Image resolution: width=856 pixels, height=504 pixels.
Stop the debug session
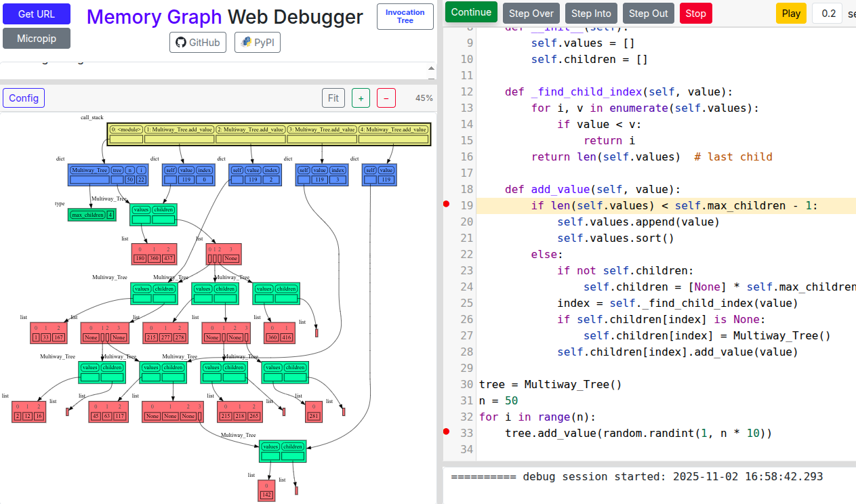695,13
